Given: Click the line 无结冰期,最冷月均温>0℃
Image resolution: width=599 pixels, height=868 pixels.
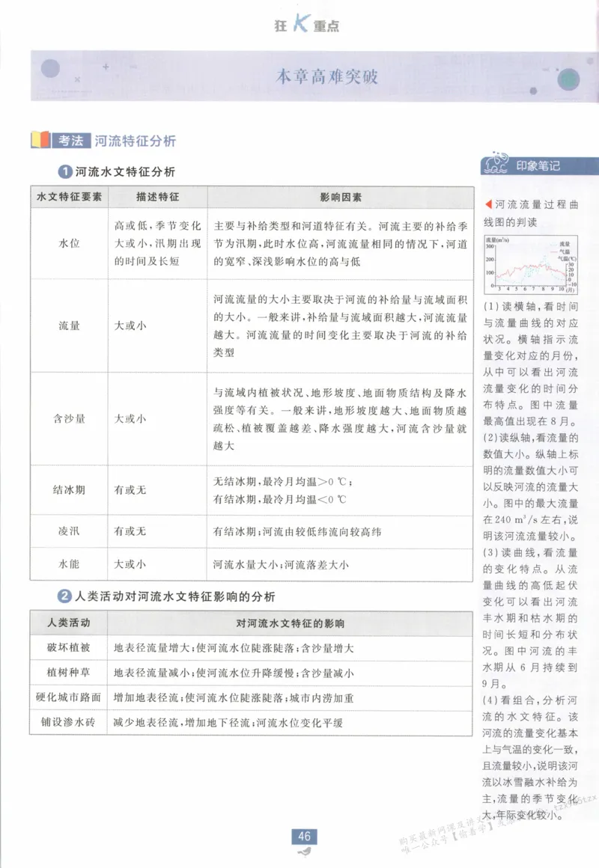Looking at the screenshot, I should pos(283,482).
